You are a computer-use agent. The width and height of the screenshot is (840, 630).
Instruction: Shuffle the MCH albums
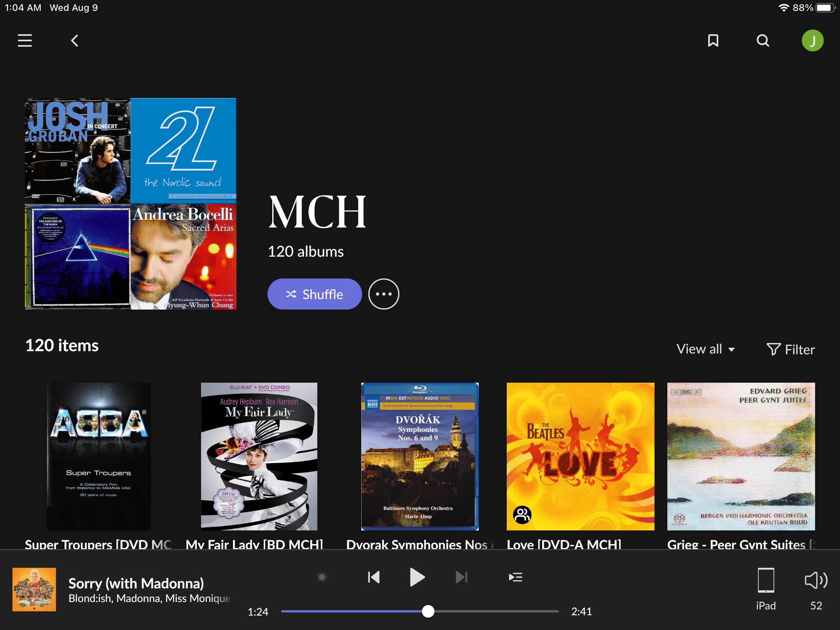[314, 294]
